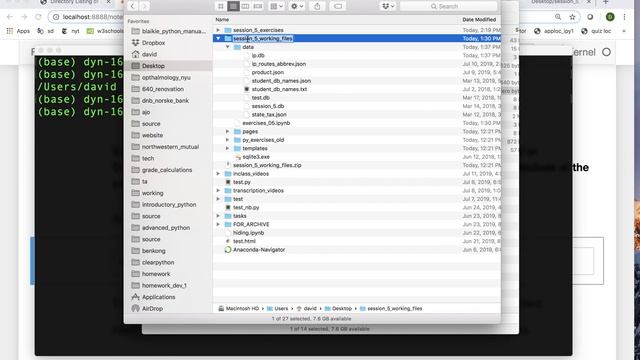Collapse the data folder
Image resolution: width=640 pixels, height=360 pixels.
228,47
